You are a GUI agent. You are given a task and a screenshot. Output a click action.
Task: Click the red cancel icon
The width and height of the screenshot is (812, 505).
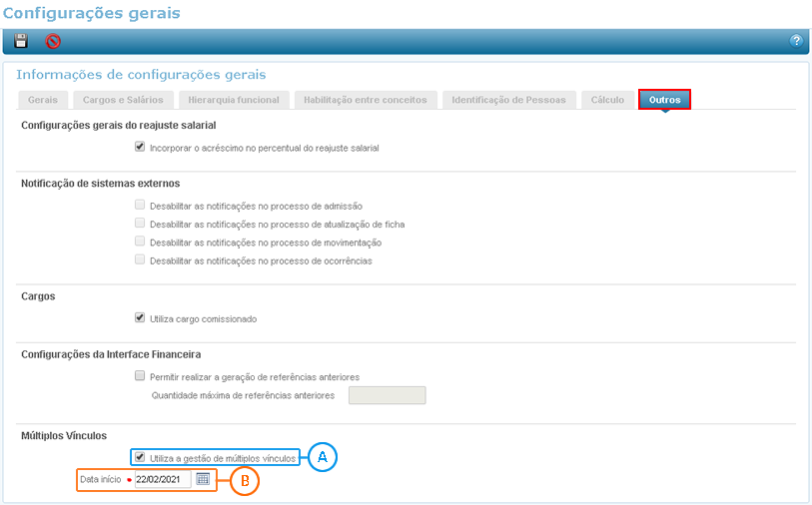(x=53, y=41)
